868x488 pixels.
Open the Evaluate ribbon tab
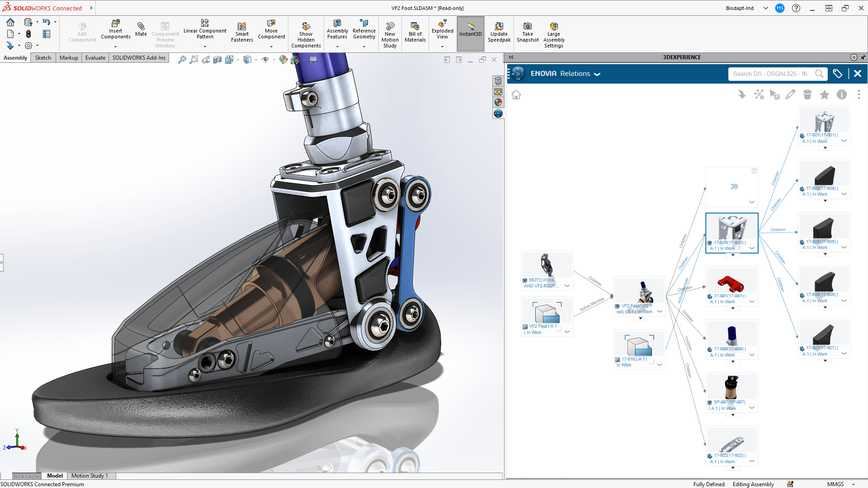pos(95,57)
